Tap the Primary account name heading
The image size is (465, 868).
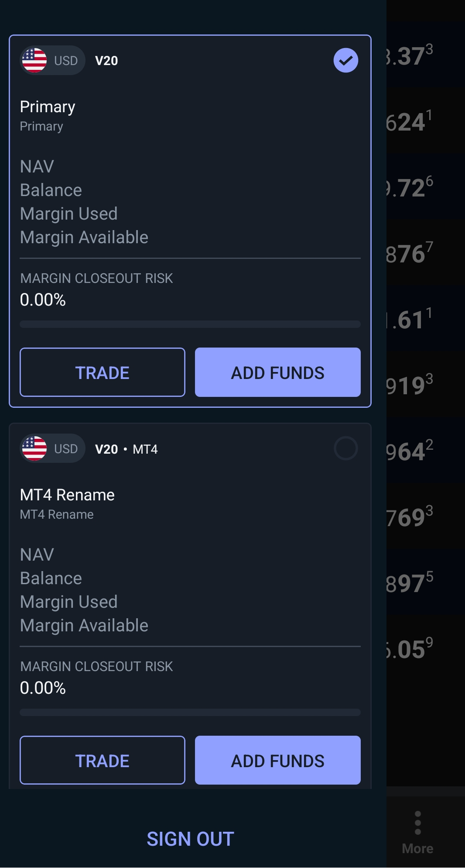point(48,107)
